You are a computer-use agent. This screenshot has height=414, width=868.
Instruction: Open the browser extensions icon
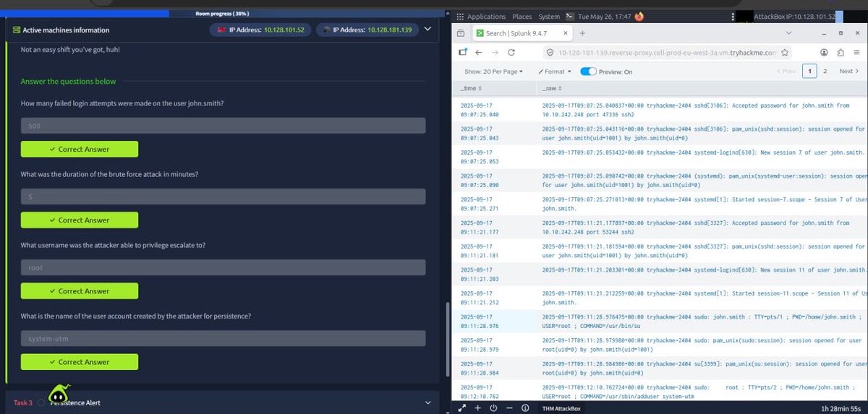(x=840, y=53)
